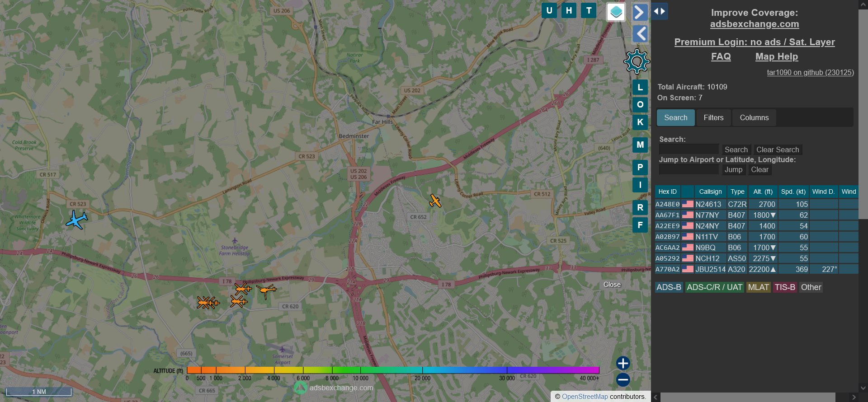Select aircraft row N77NY
Viewport: 868px width, 402px height.
click(756, 215)
